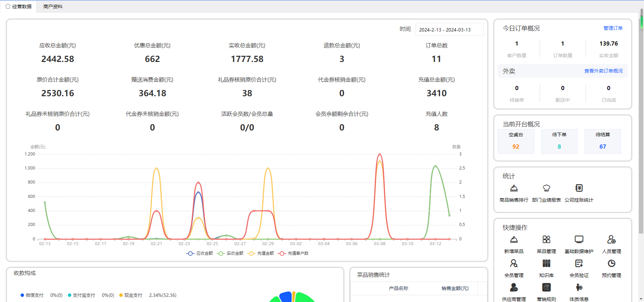
Task: Click 充值总金额 value 3410
Action: (x=436, y=93)
